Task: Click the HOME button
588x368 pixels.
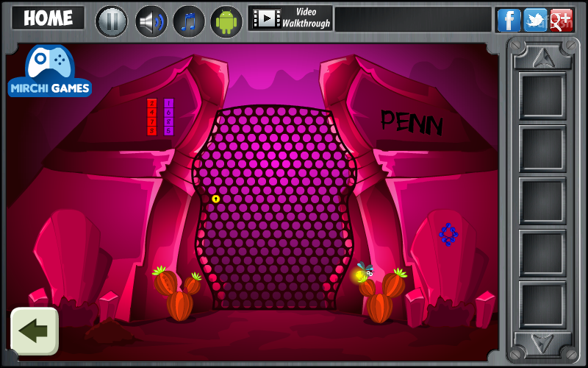Action: click(x=48, y=18)
